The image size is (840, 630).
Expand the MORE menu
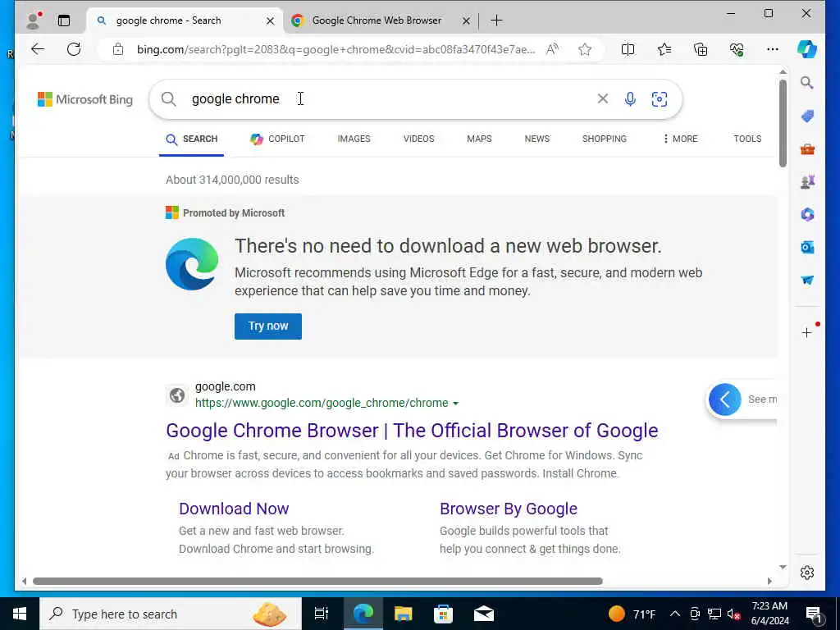(x=680, y=139)
